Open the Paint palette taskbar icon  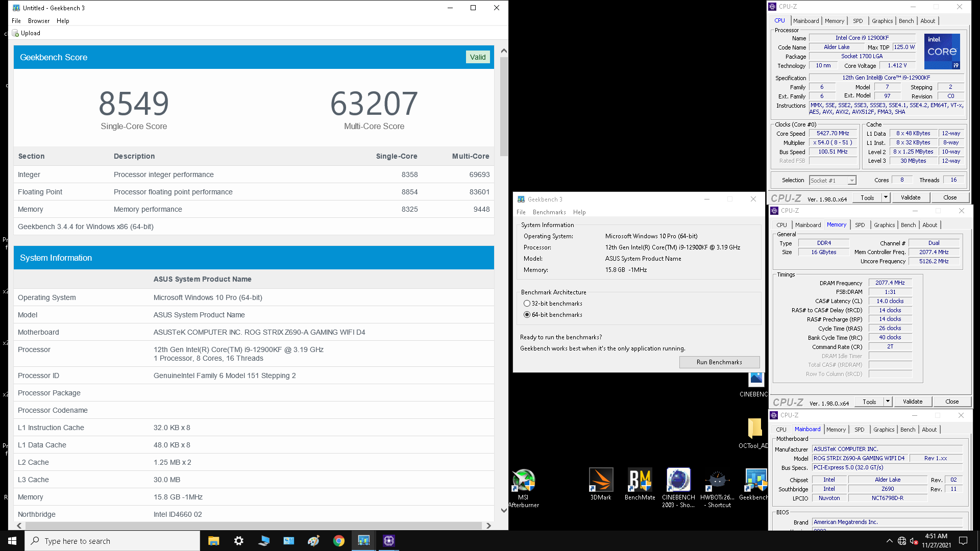tap(313, 541)
